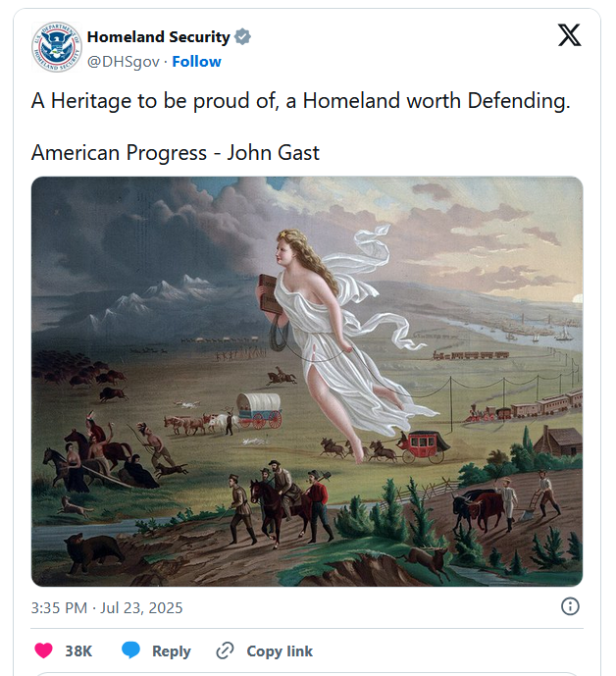Click the 'American Progress - John Gast' caption

(175, 153)
